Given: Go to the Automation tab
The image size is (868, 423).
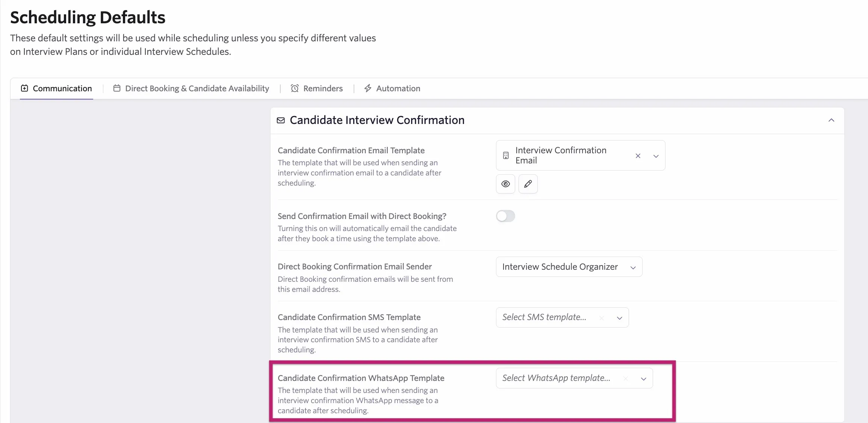Looking at the screenshot, I should click(392, 88).
